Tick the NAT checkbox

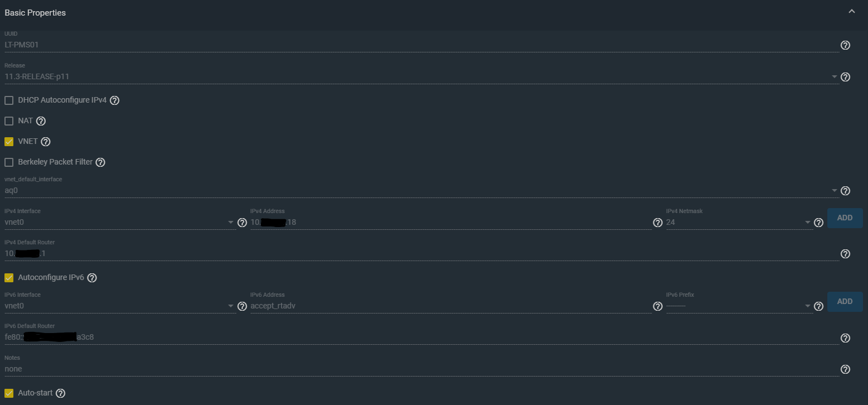[x=9, y=121]
